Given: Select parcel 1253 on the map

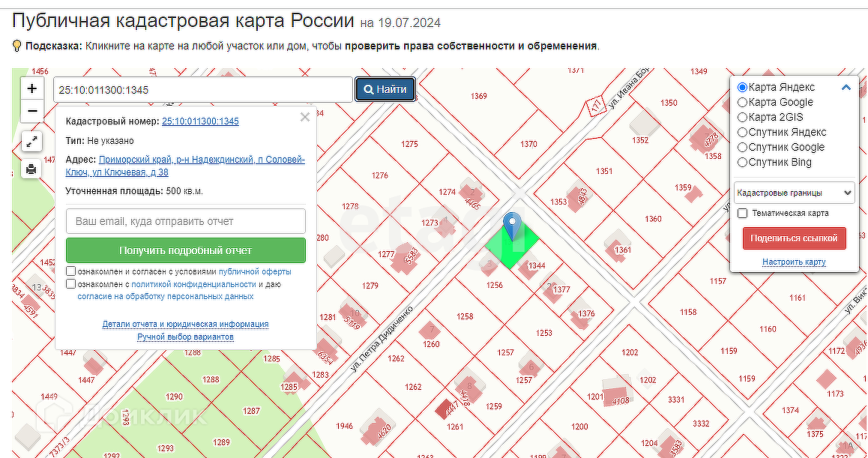Looking at the screenshot, I should pos(544,334).
